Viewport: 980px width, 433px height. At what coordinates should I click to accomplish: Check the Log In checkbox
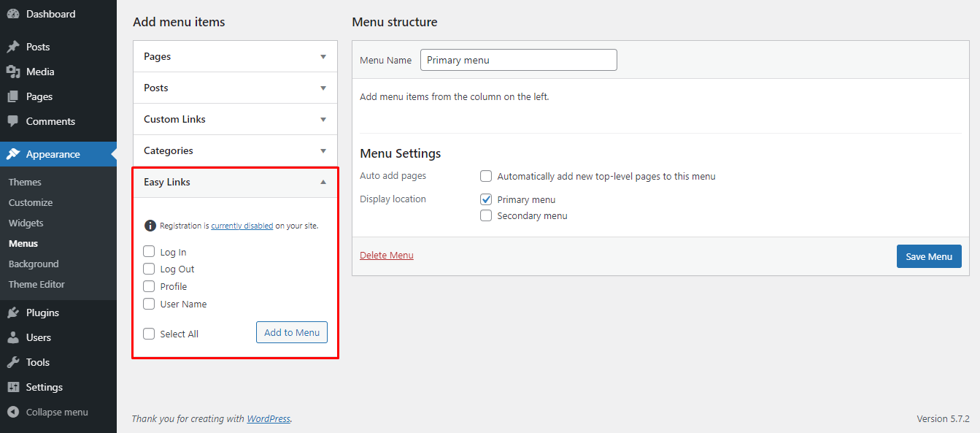coord(149,252)
